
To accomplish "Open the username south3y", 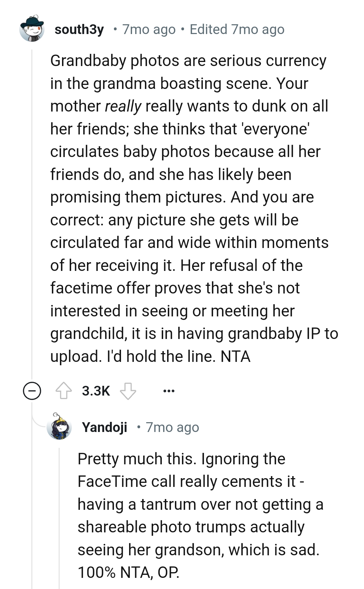I will (80, 30).
